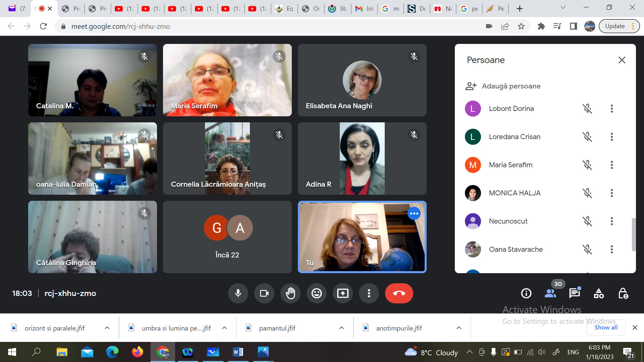Bookmark this page with the star

pyautogui.click(x=521, y=26)
